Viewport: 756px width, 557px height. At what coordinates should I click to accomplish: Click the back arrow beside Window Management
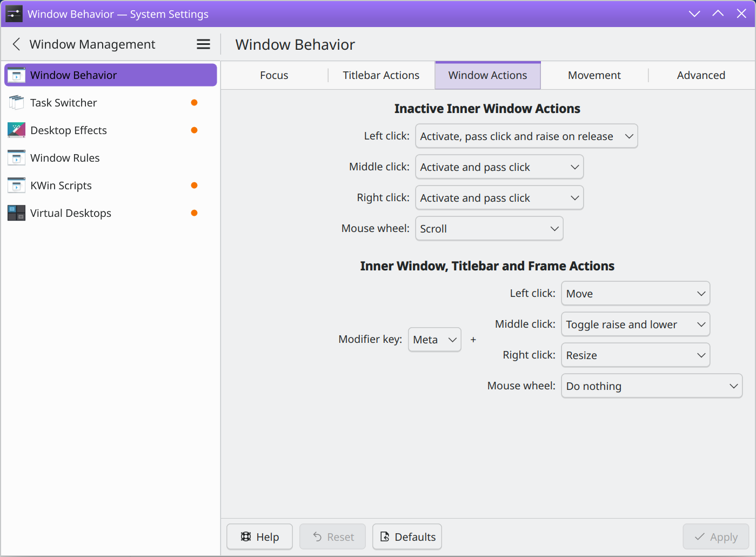(16, 44)
